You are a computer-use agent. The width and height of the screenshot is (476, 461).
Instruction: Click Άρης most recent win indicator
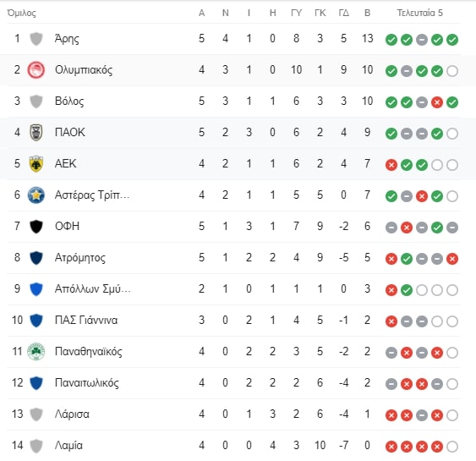(x=452, y=40)
